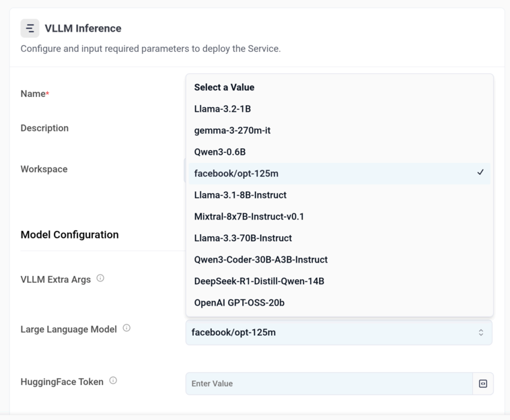Click the Model Configuration heading
Viewport: 510px width, 420px height.
pyautogui.click(x=69, y=234)
